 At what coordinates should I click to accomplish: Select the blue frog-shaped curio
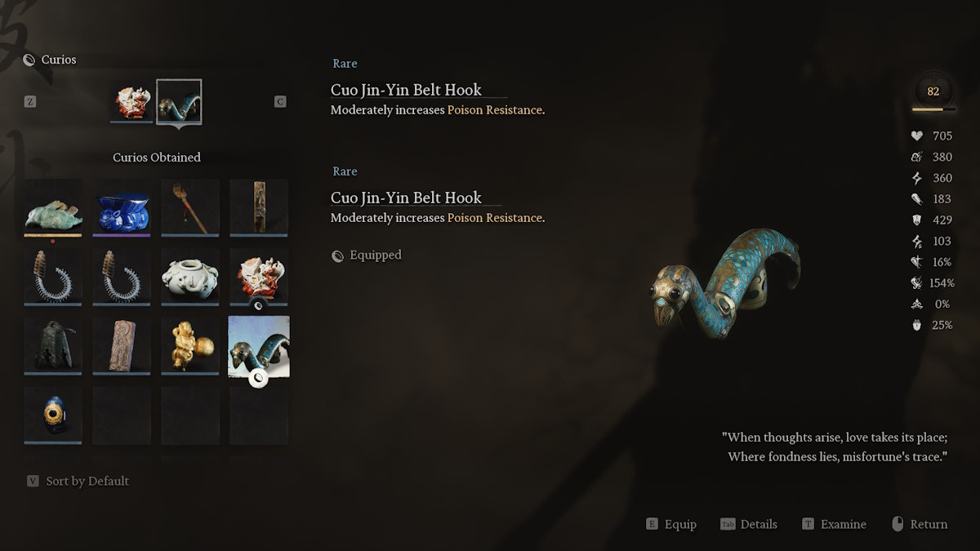(x=122, y=208)
